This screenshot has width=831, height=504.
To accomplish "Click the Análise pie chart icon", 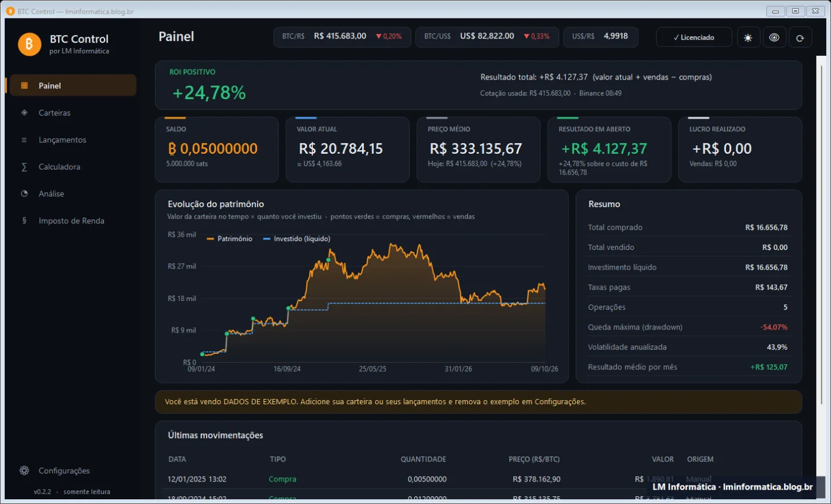I will click(24, 194).
